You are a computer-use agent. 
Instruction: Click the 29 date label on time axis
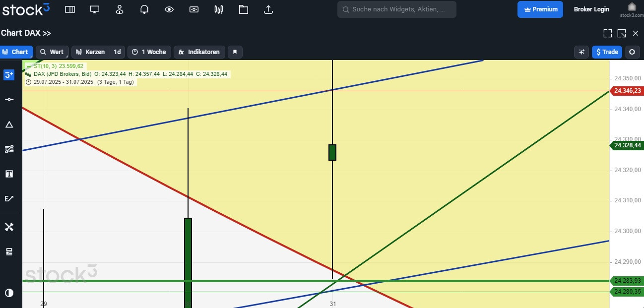click(x=44, y=304)
